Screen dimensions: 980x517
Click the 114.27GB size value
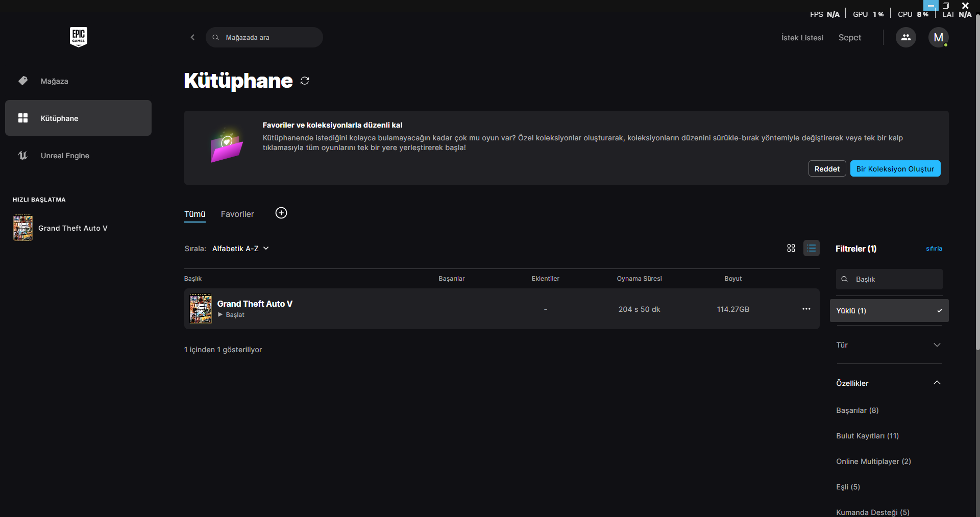pyautogui.click(x=733, y=309)
